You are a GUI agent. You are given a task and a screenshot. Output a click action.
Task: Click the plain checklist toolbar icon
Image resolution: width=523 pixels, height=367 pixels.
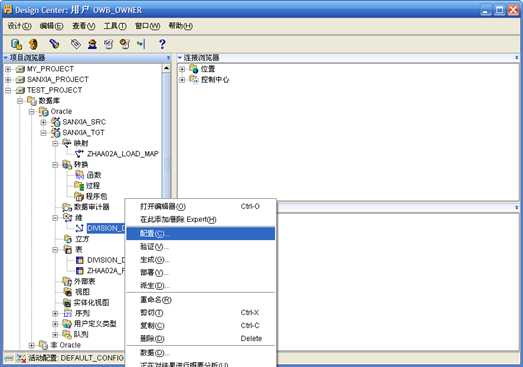tap(109, 44)
